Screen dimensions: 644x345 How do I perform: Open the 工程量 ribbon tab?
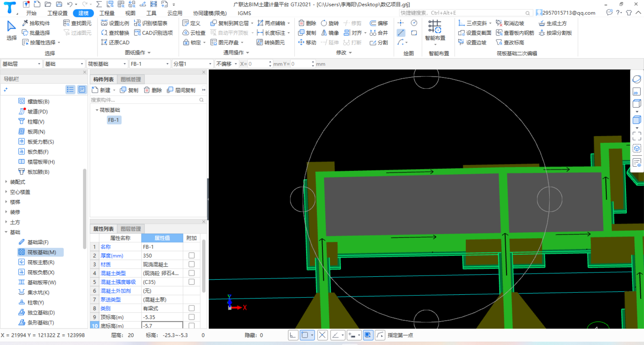point(107,13)
